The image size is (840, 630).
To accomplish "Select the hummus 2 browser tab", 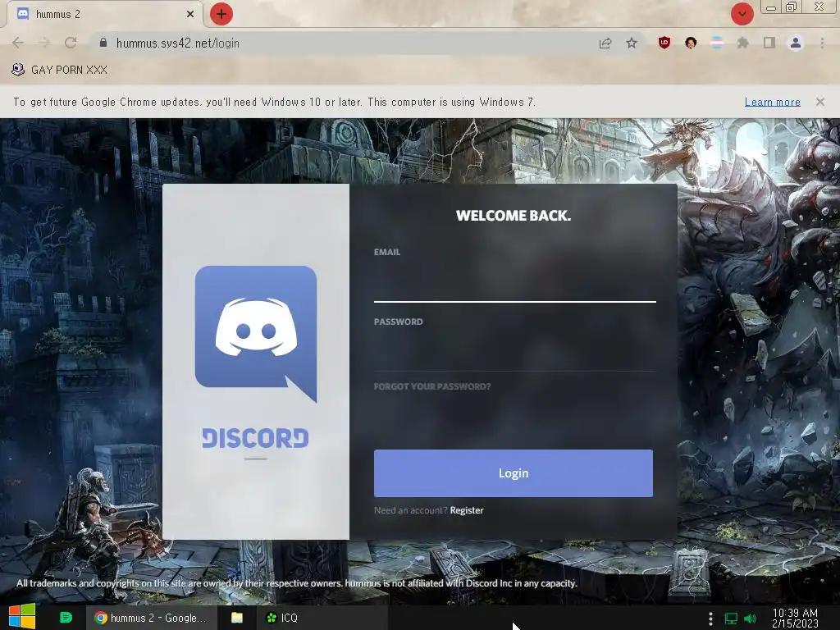I will [x=104, y=15].
